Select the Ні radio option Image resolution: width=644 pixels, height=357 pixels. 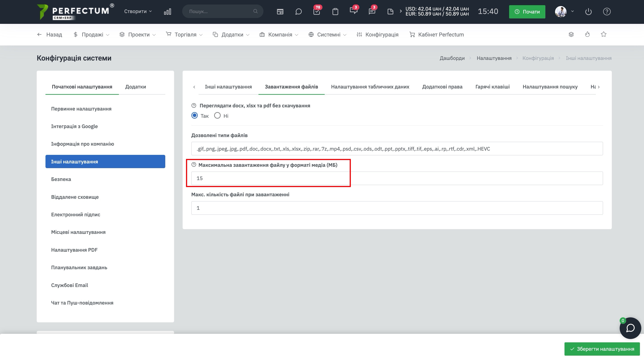(218, 116)
